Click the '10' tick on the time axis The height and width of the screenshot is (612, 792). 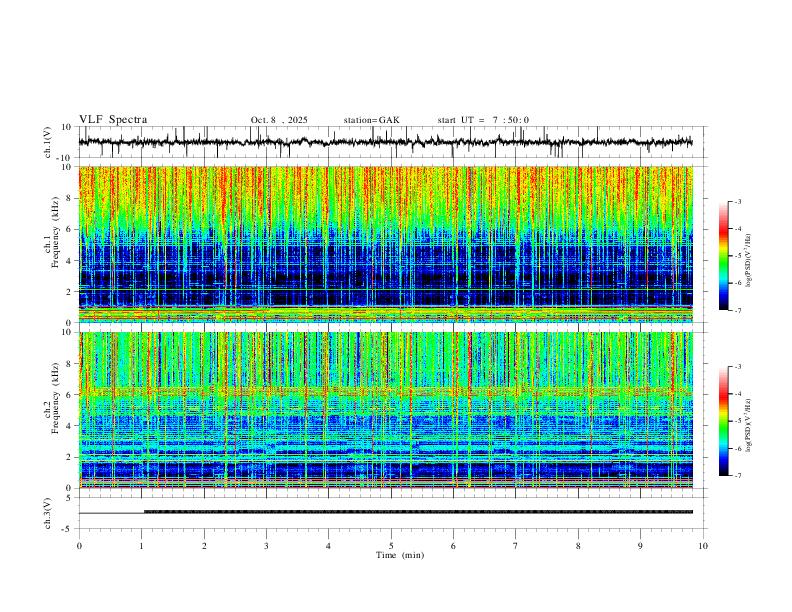point(703,546)
